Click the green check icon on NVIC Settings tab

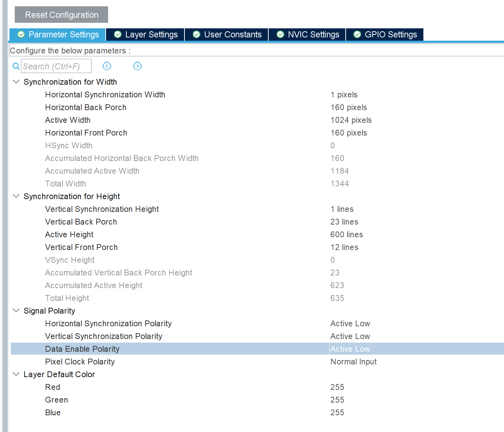click(280, 35)
